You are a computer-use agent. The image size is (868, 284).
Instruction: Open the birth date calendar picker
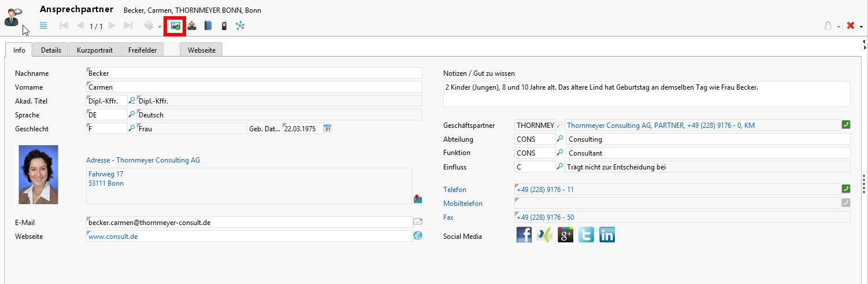point(327,128)
